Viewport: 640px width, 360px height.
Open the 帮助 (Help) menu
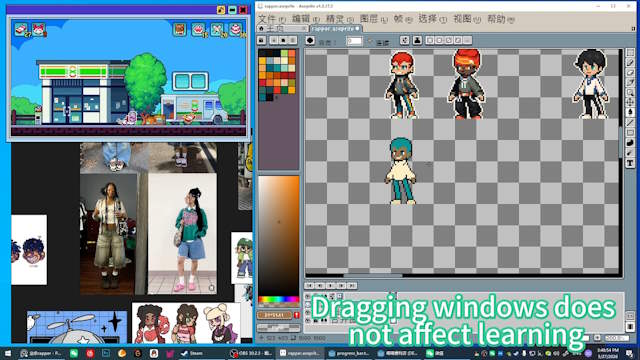(501, 19)
